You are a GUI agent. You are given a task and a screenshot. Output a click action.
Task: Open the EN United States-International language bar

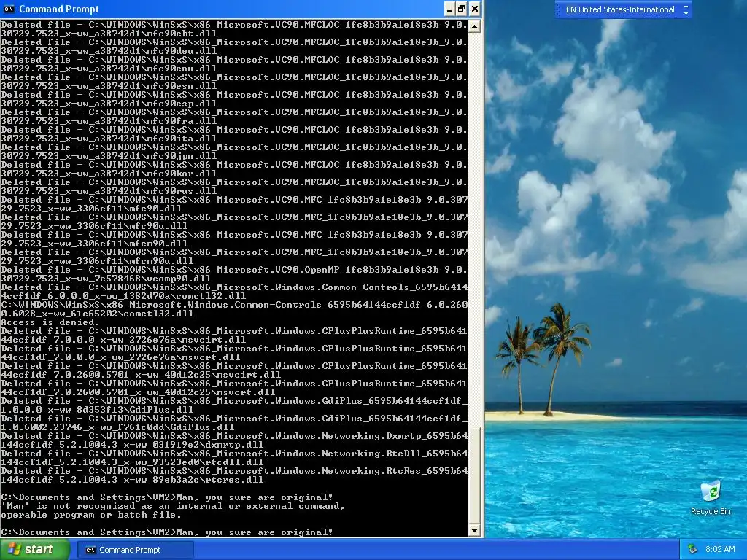click(x=620, y=9)
